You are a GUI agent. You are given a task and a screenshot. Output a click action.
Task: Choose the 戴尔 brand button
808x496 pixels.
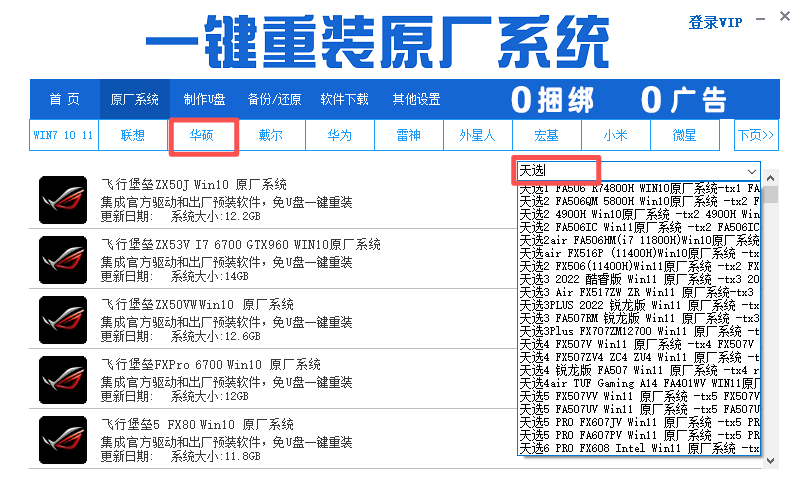271,135
